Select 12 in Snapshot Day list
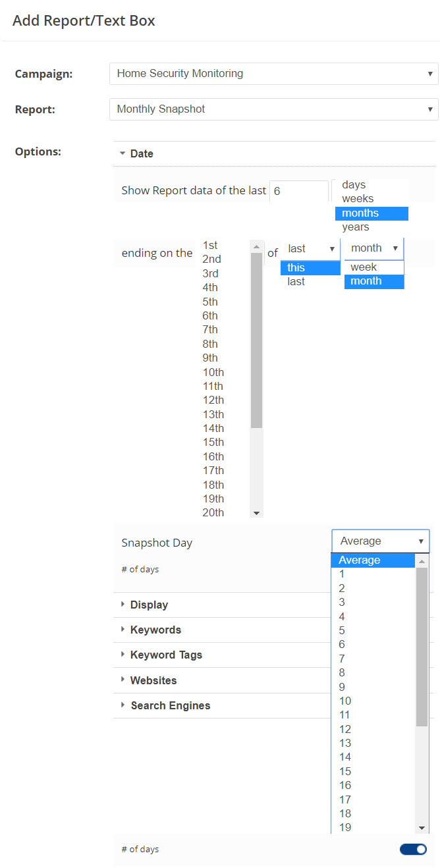Image resolution: width=440 pixels, height=868 pixels. 345,729
